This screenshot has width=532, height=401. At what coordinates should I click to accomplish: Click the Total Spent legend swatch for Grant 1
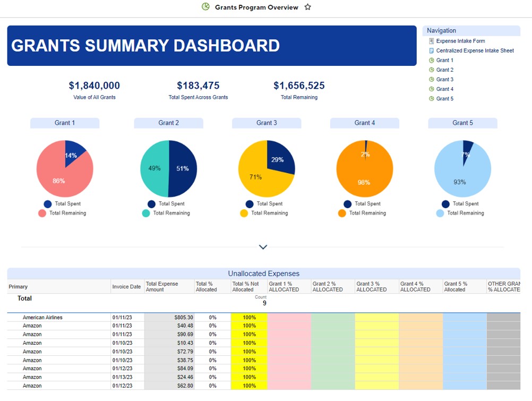(x=48, y=204)
